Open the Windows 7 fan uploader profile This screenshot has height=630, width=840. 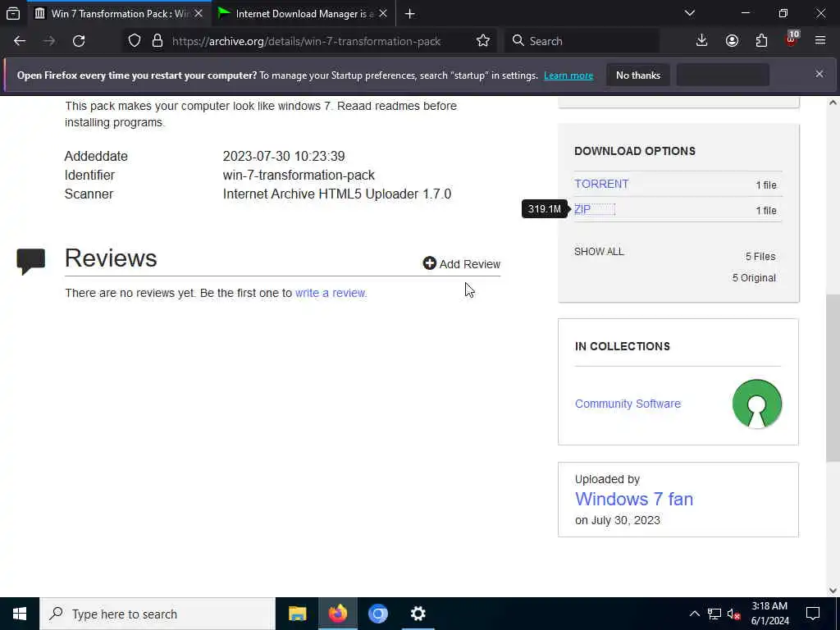[x=634, y=499]
